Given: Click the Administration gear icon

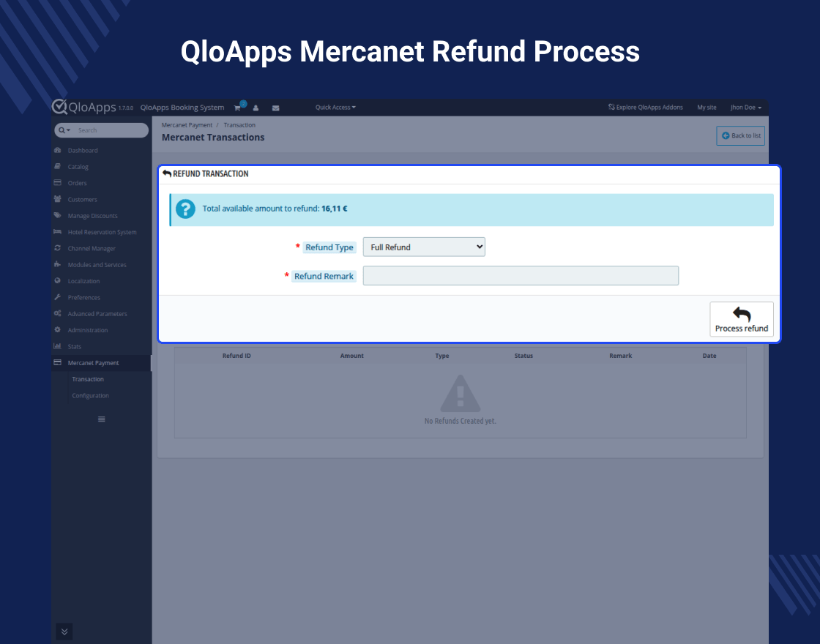Looking at the screenshot, I should (58, 330).
